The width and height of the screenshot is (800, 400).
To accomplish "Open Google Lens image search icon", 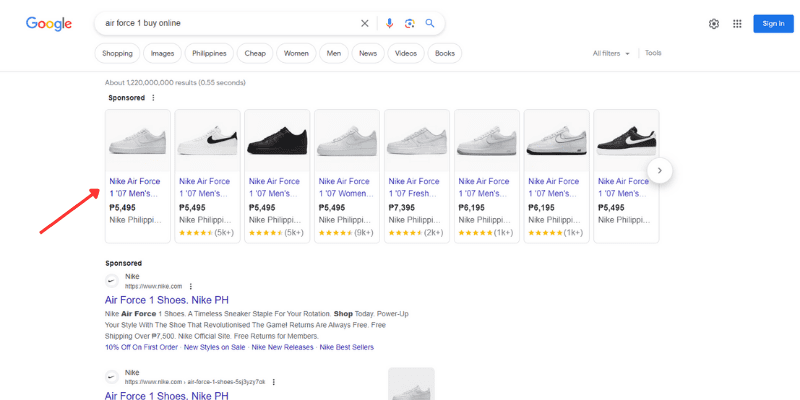I will pos(409,23).
